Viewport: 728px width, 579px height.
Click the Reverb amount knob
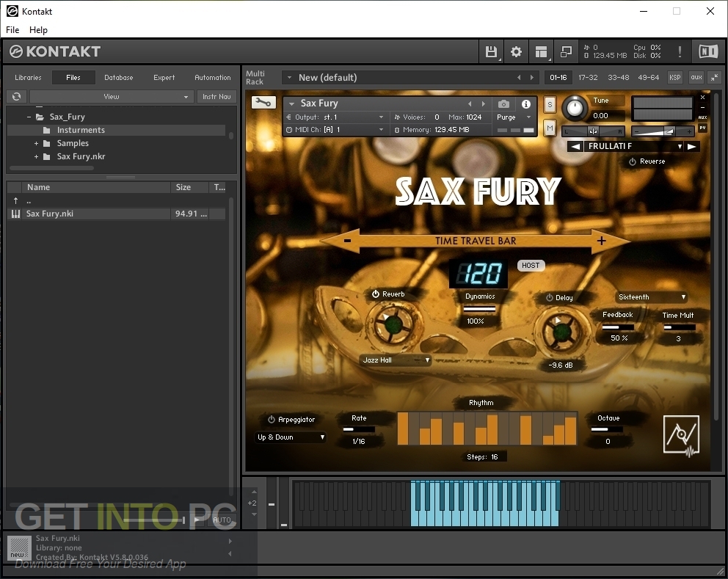(x=393, y=324)
